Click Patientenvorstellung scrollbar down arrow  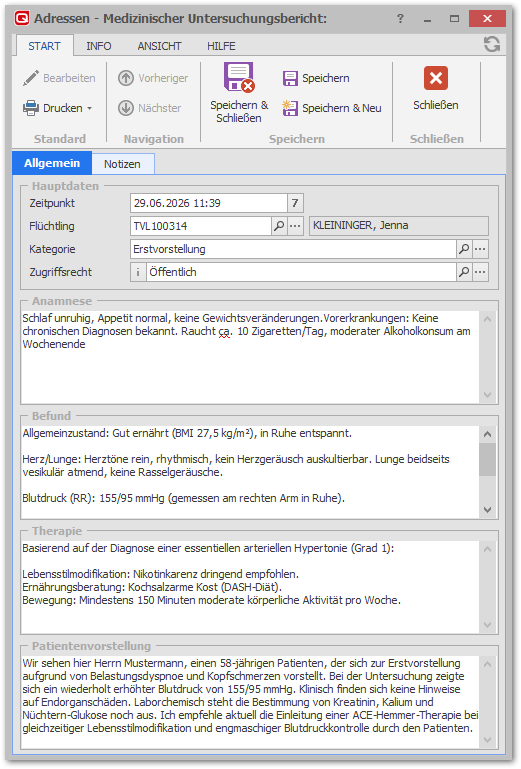[488, 740]
